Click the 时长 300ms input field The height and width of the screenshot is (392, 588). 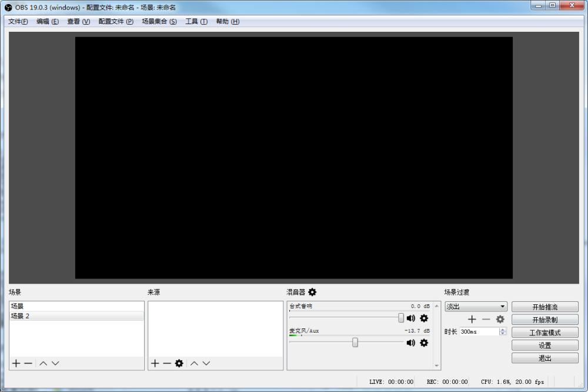pos(480,331)
